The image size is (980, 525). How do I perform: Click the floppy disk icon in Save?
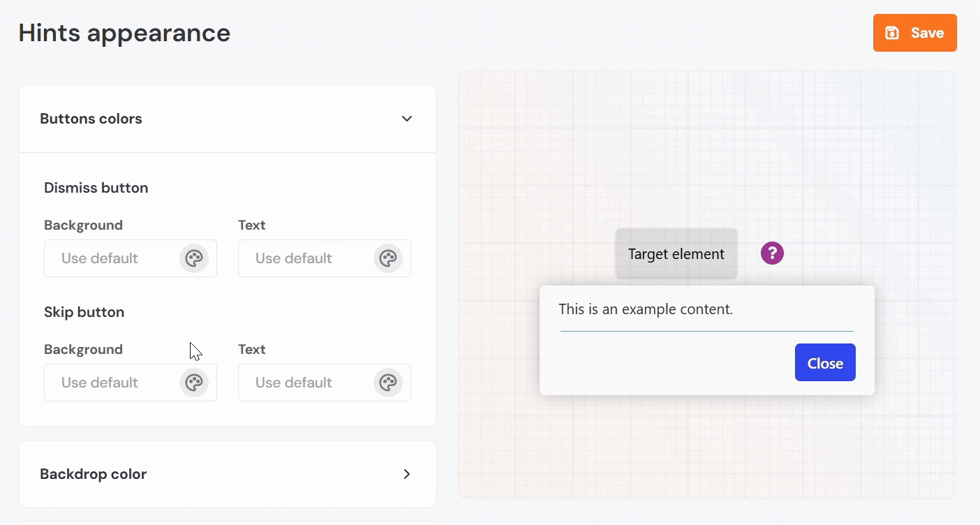click(891, 33)
